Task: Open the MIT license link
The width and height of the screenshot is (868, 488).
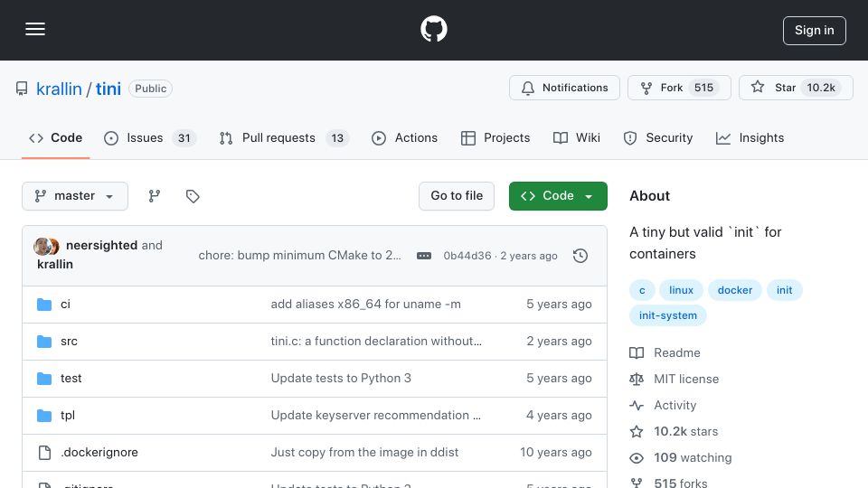Action: 686,379
